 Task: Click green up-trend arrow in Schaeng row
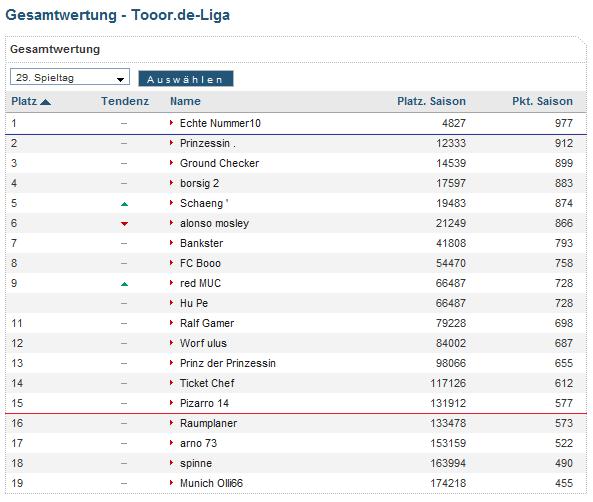click(124, 204)
